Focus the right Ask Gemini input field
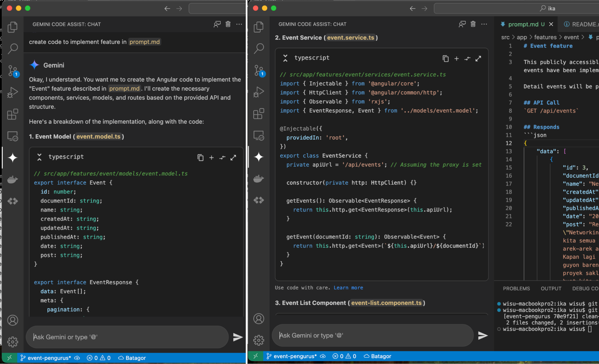Image resolution: width=599 pixels, height=364 pixels. coord(373,336)
